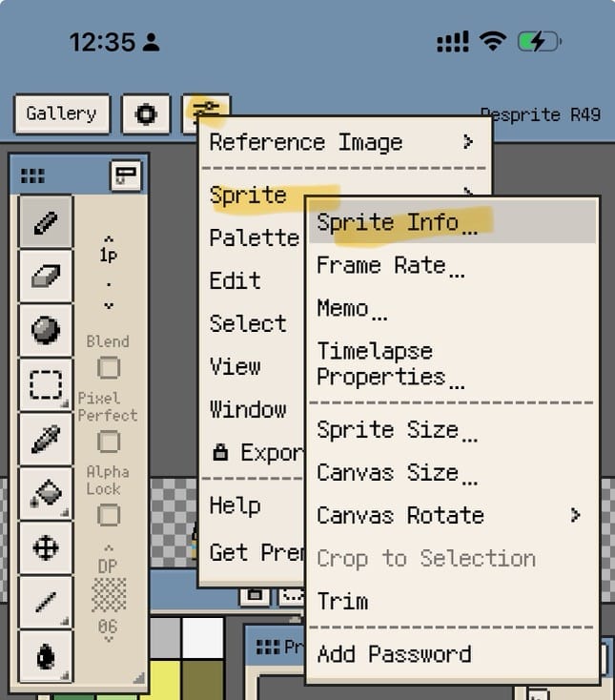Choose the Eyedropper tool
Image resolution: width=615 pixels, height=700 pixels.
coord(45,439)
